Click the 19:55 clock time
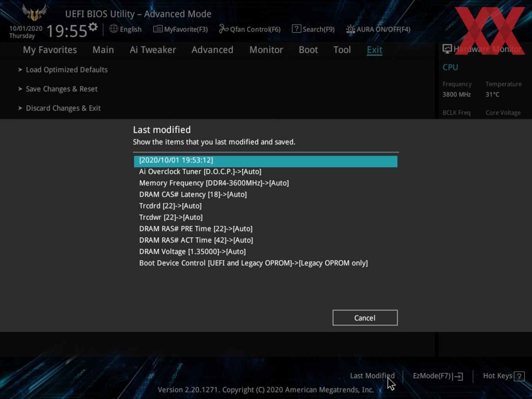 (x=66, y=31)
